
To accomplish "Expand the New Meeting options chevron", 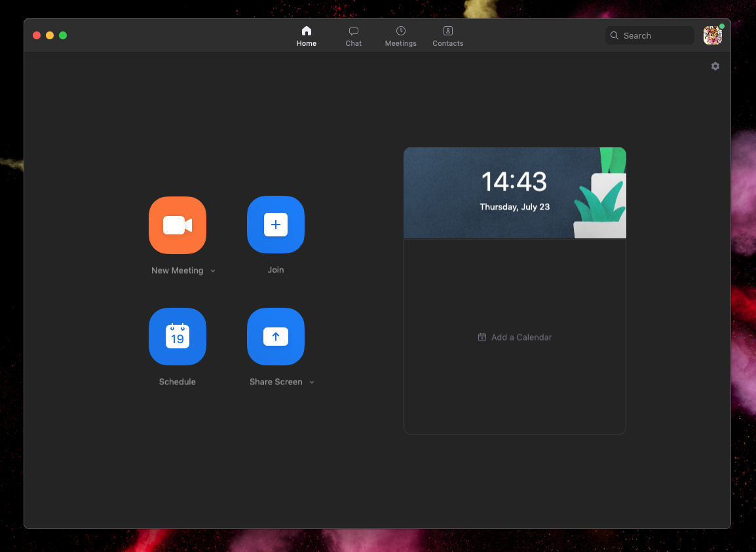I will click(213, 271).
